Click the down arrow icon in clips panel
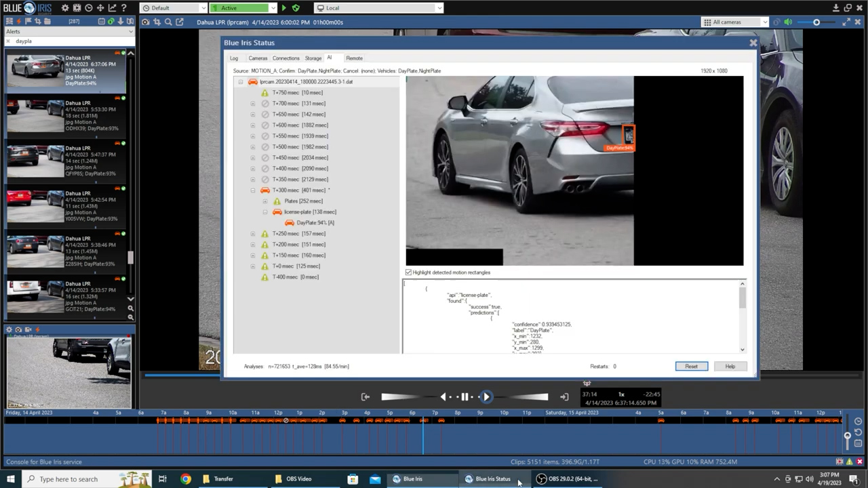Image resolution: width=868 pixels, height=488 pixels. 120,22
